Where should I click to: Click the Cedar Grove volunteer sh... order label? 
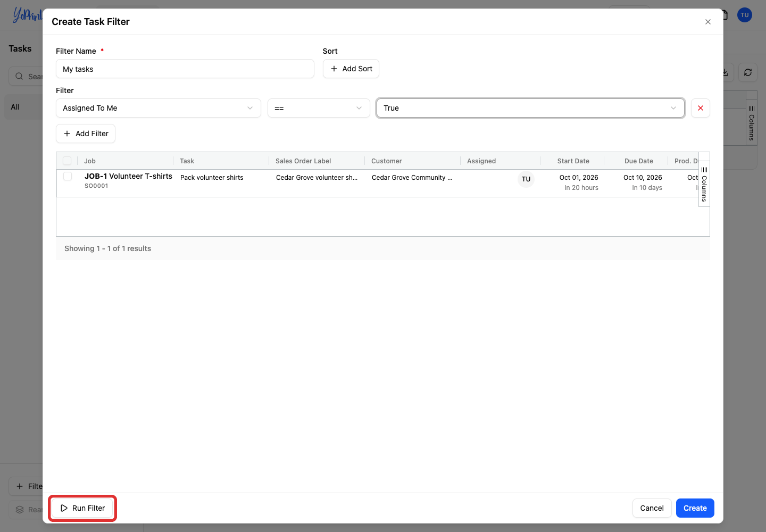click(x=317, y=178)
